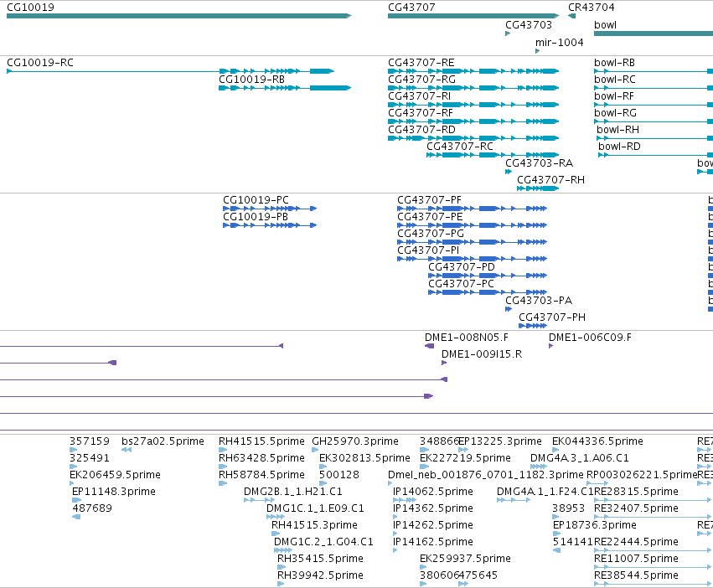
Task: Click the mir-1004 gene label
Action: (560, 42)
